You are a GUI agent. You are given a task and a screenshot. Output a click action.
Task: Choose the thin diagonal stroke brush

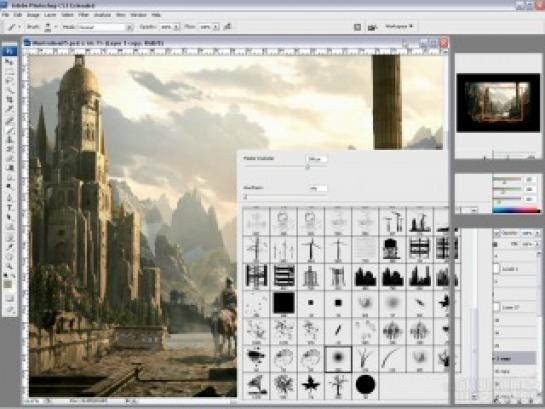338,331
